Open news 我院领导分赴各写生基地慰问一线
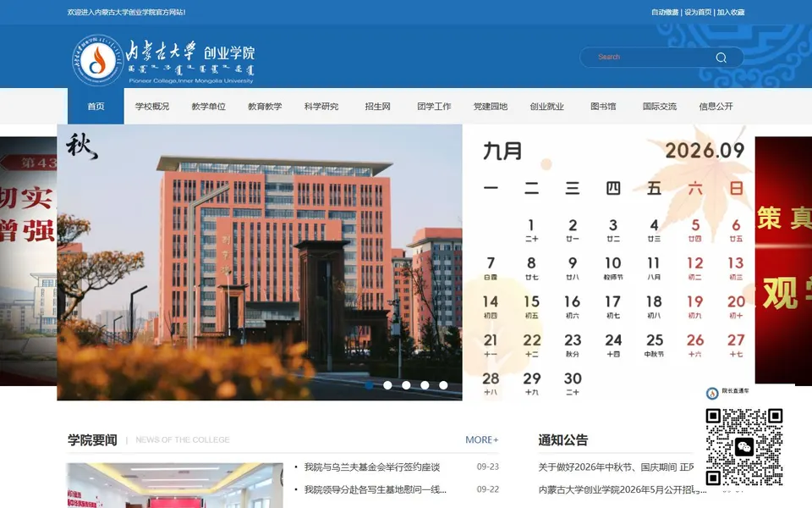 pyautogui.click(x=375, y=489)
